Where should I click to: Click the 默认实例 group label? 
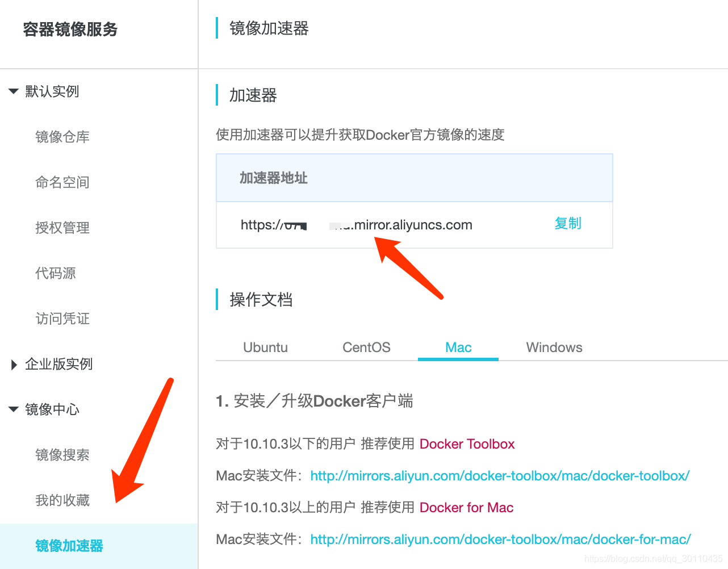pyautogui.click(x=52, y=91)
